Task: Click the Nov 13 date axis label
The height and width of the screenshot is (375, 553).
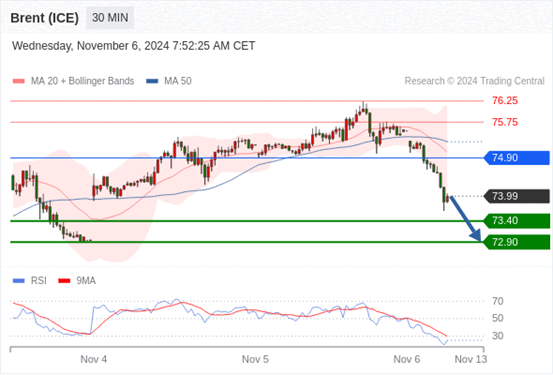Action: click(471, 359)
